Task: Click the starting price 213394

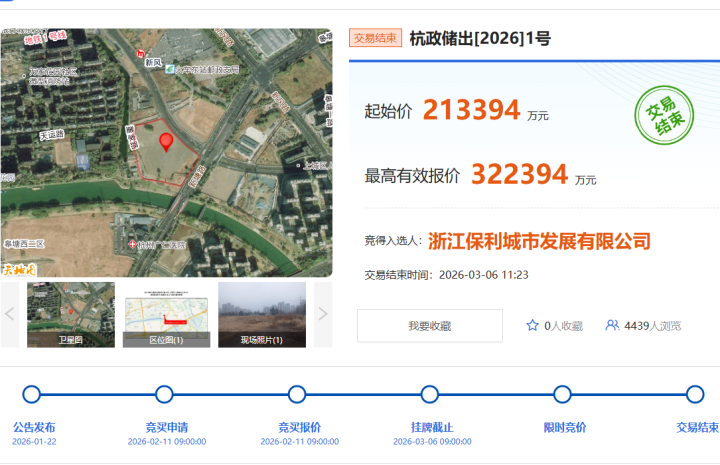Action: pos(472,110)
